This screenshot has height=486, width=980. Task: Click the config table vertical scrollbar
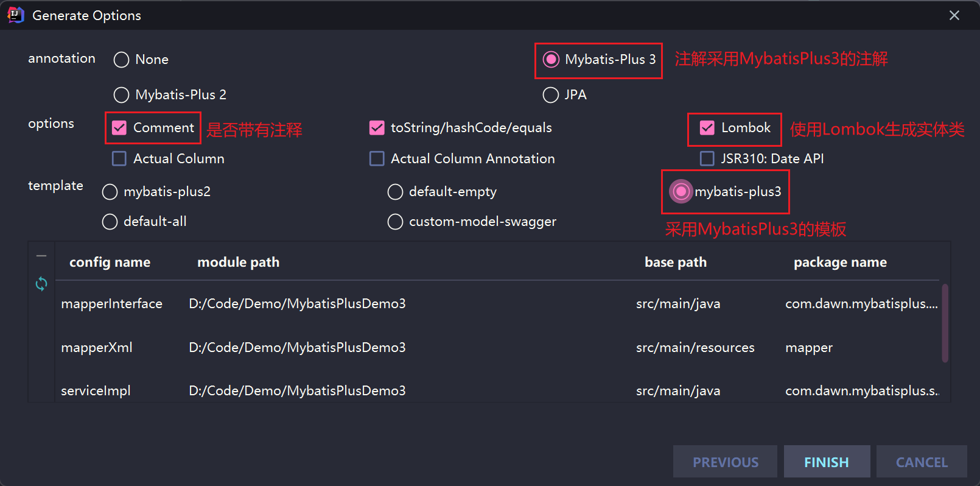click(x=945, y=323)
